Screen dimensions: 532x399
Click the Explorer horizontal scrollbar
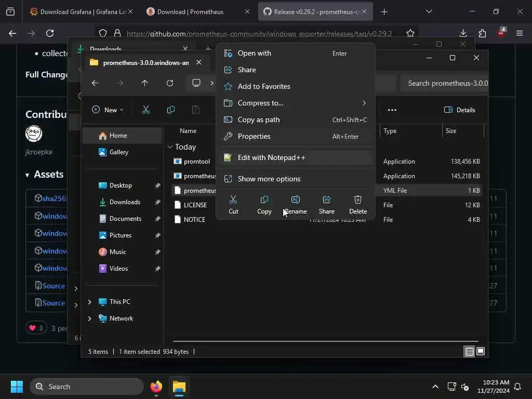[x=326, y=341]
